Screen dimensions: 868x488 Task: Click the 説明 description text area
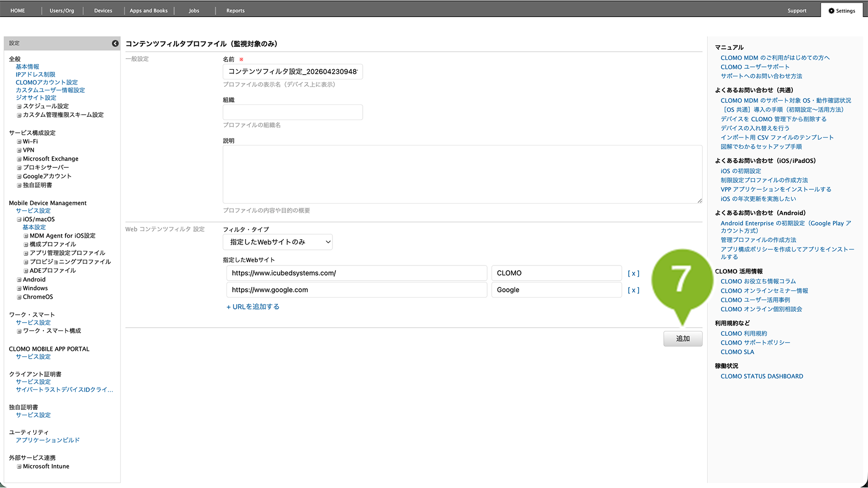[x=462, y=174]
